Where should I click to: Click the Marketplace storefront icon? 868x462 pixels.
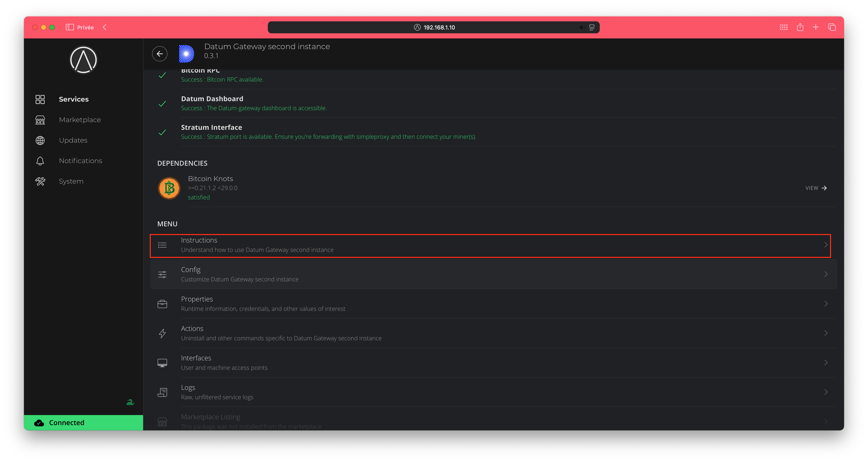[40, 120]
